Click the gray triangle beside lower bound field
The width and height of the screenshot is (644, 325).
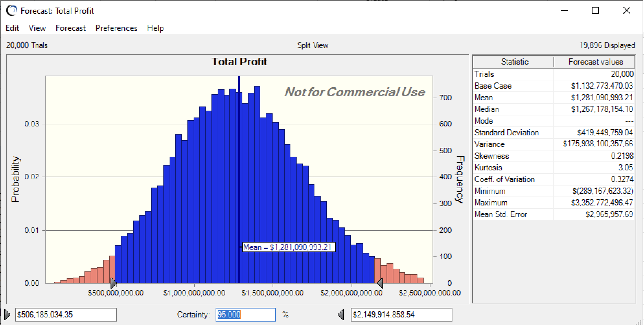7,314
